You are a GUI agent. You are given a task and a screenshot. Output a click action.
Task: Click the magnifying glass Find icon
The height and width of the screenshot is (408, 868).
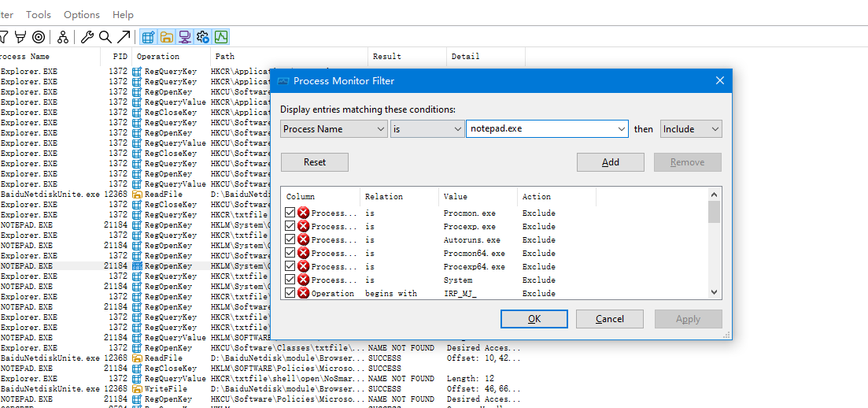[105, 37]
